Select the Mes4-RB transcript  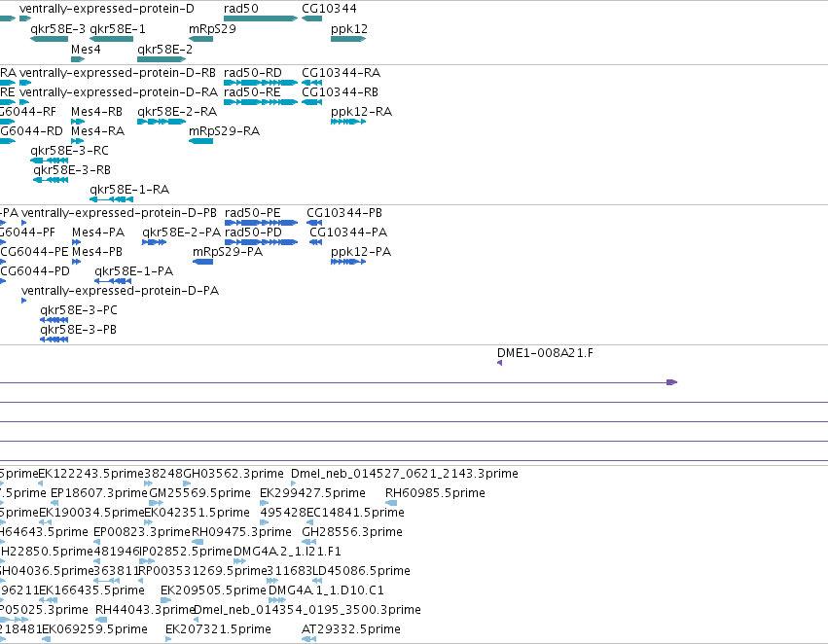(78, 122)
